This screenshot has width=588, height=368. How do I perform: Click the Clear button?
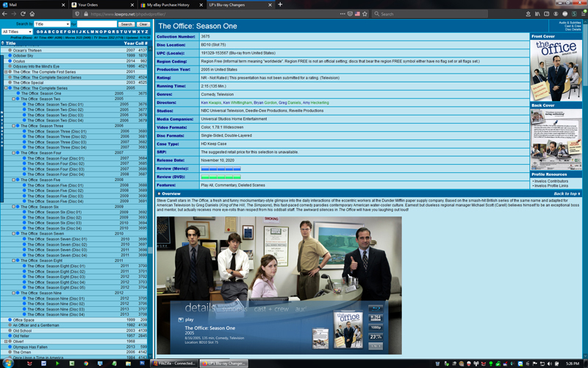pos(143,24)
